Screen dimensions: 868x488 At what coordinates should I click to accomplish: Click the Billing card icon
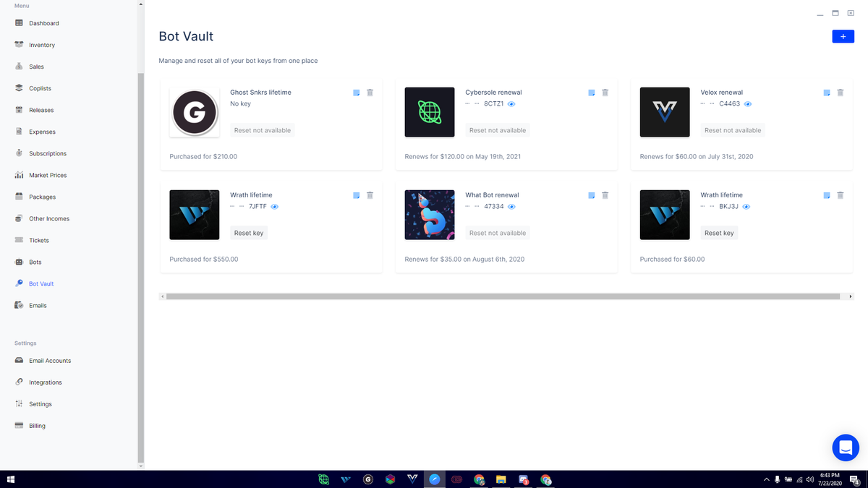(20, 425)
